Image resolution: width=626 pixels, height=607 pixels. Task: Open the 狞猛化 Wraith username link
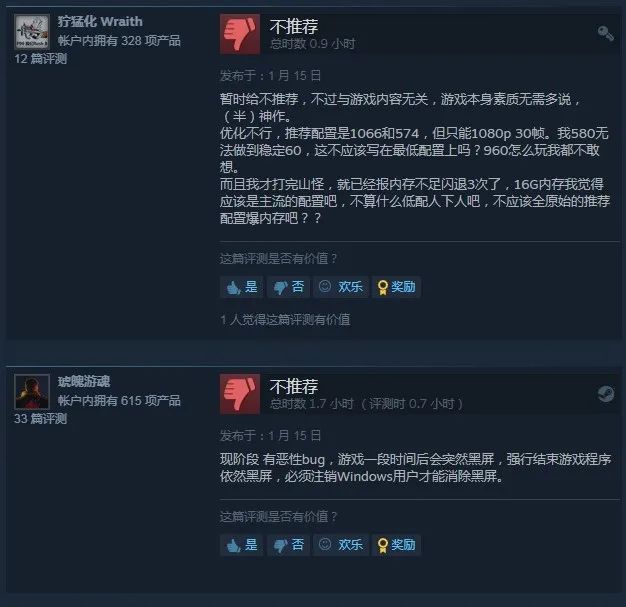coord(100,22)
